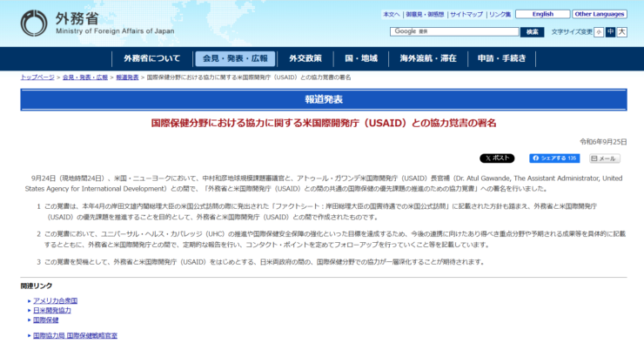This screenshot has width=644, height=350.
Task: Expand the 外交政策 navigation menu
Action: (305, 58)
